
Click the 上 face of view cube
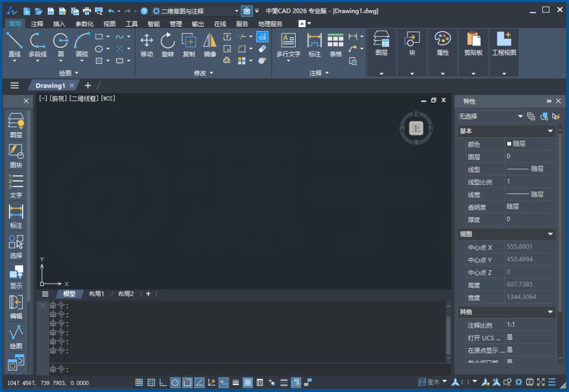(x=416, y=128)
